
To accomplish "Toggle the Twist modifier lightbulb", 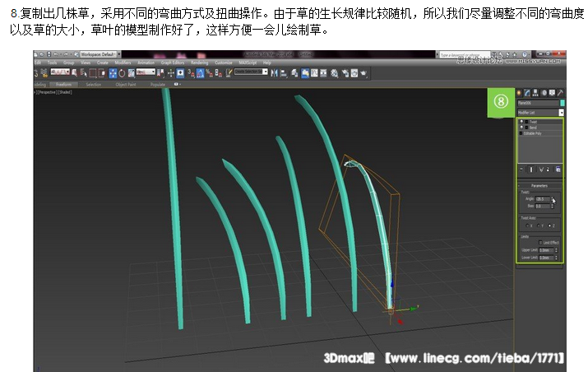I will point(521,122).
